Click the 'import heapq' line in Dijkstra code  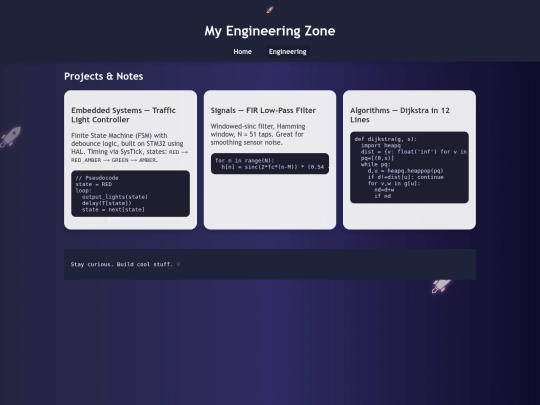click(x=381, y=145)
